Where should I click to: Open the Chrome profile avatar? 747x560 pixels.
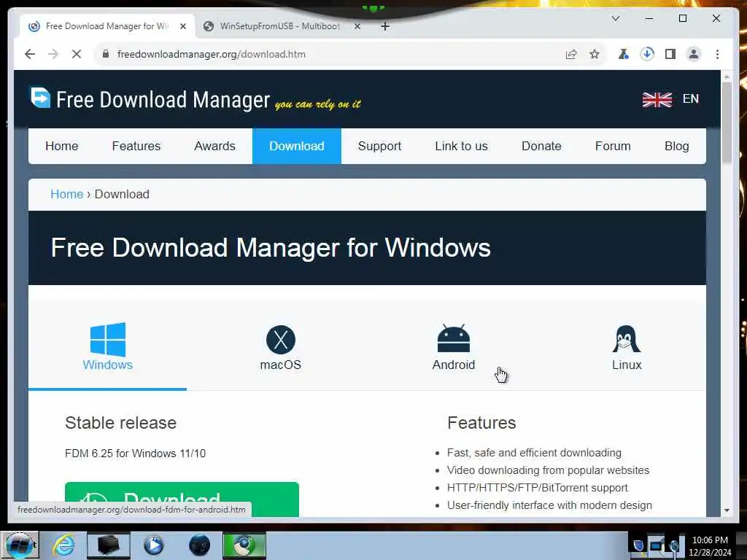coord(694,54)
